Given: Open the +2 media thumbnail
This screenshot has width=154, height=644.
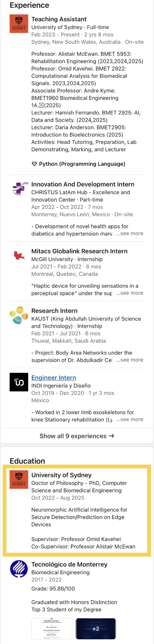Looking at the screenshot, I should coord(96,629).
